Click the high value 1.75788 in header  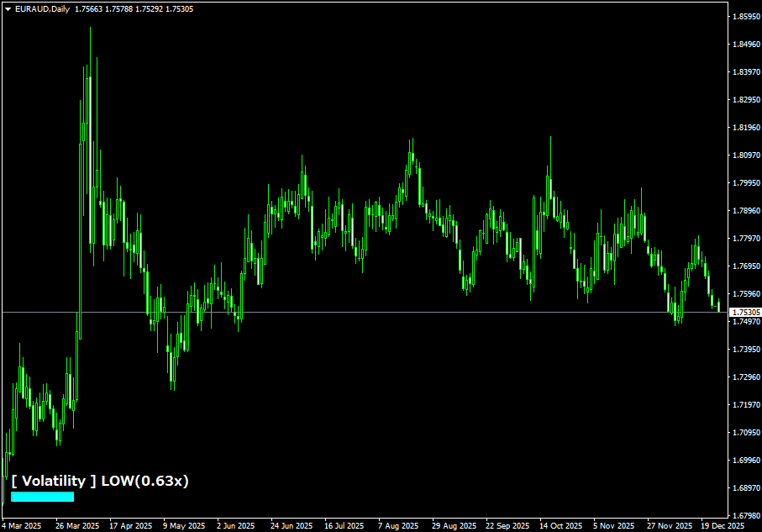[x=119, y=8]
